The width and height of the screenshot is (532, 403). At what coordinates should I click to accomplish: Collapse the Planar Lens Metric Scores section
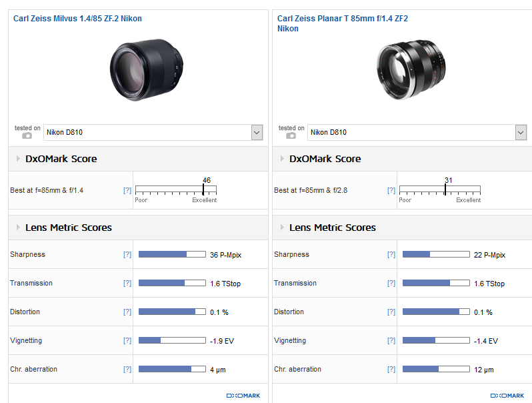(282, 228)
